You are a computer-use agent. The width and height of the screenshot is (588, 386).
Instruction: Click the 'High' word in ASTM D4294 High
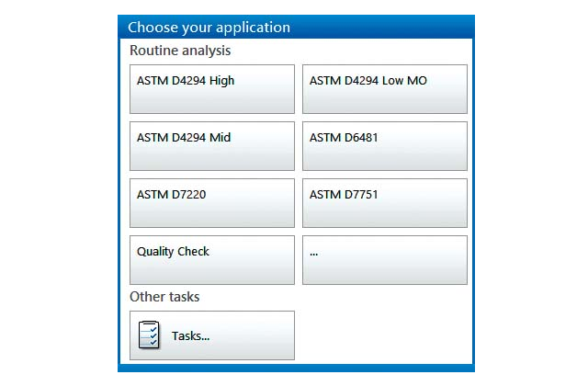pos(221,81)
